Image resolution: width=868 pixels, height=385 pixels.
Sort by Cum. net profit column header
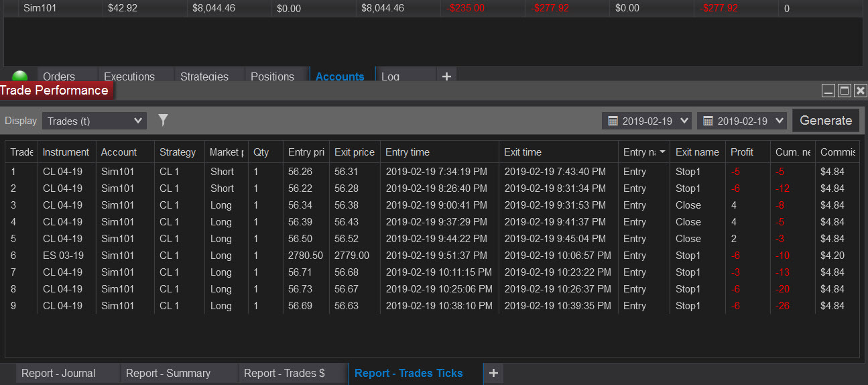pos(792,152)
